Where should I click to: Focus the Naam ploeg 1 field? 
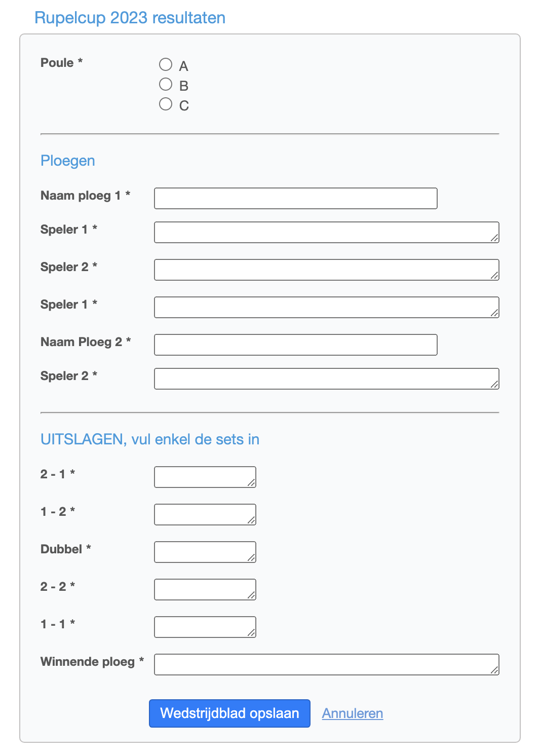coord(296,199)
